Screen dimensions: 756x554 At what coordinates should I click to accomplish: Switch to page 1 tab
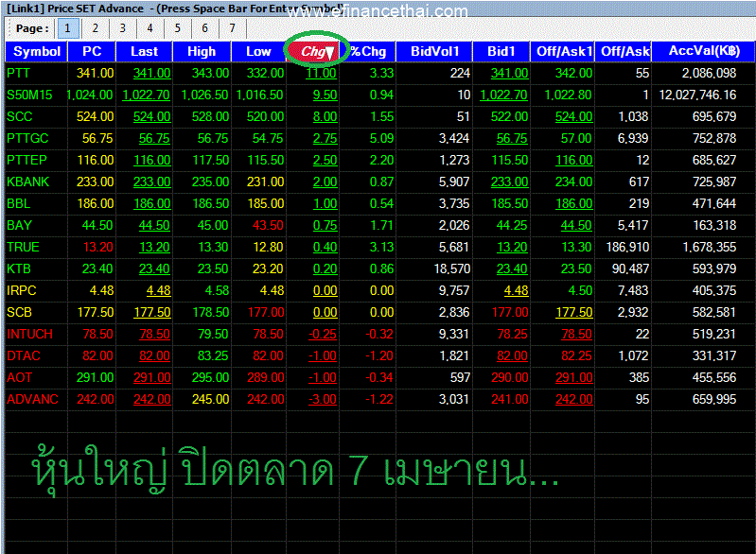pyautogui.click(x=67, y=28)
